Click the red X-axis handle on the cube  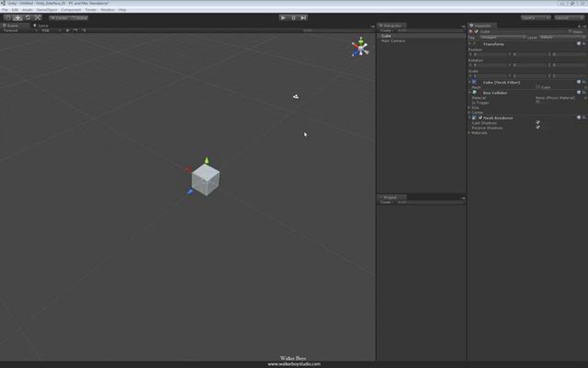point(187,169)
